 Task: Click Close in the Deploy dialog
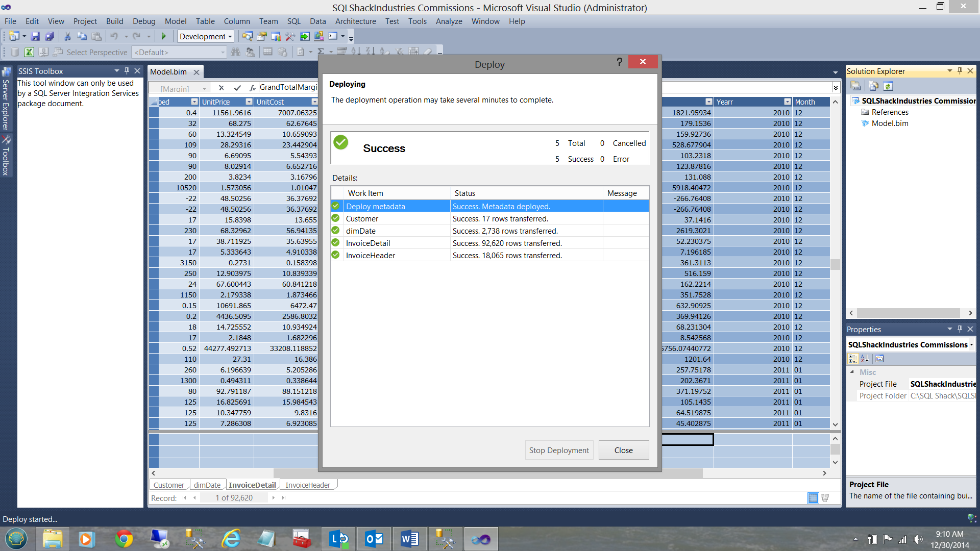(x=623, y=450)
